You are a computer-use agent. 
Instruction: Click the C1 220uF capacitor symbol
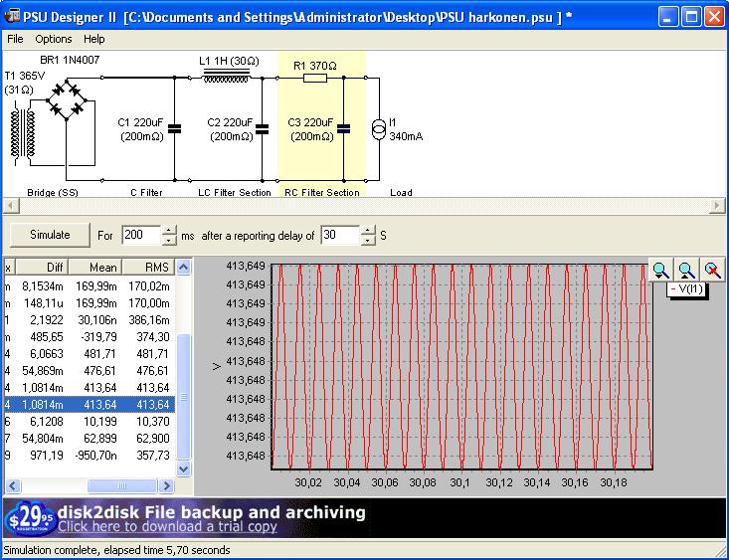(175, 128)
